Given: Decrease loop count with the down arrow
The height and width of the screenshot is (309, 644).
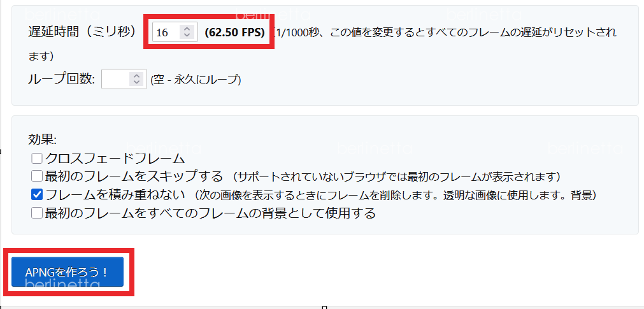Looking at the screenshot, I should click(x=136, y=83).
